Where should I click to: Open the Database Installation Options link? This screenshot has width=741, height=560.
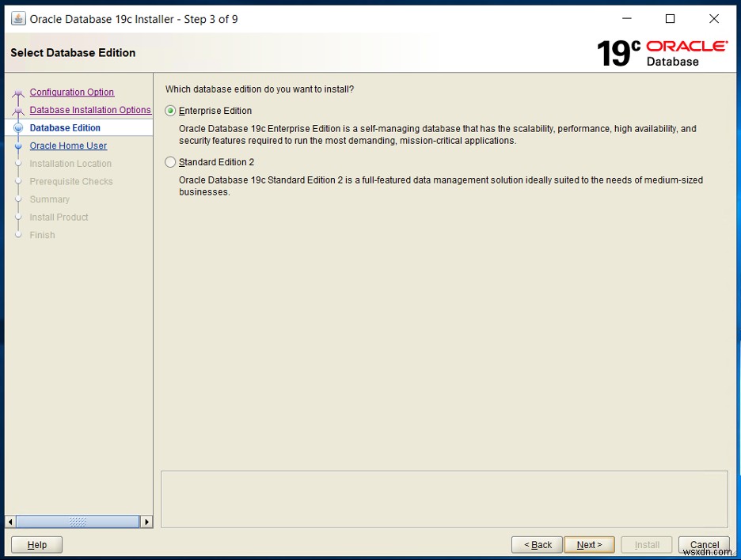click(89, 109)
